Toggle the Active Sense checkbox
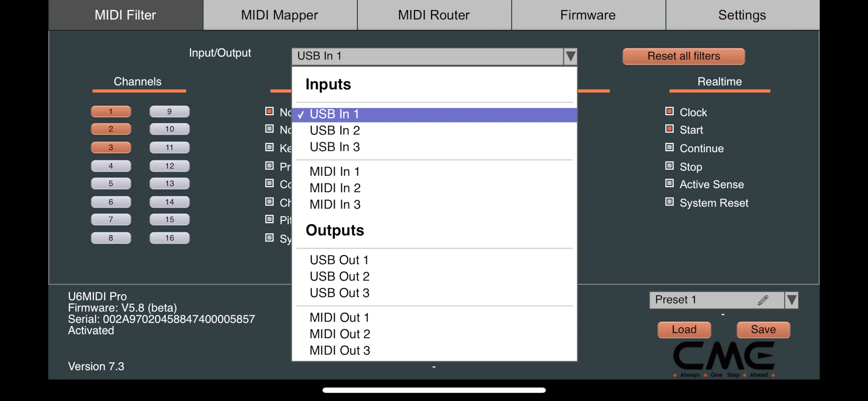 [669, 183]
